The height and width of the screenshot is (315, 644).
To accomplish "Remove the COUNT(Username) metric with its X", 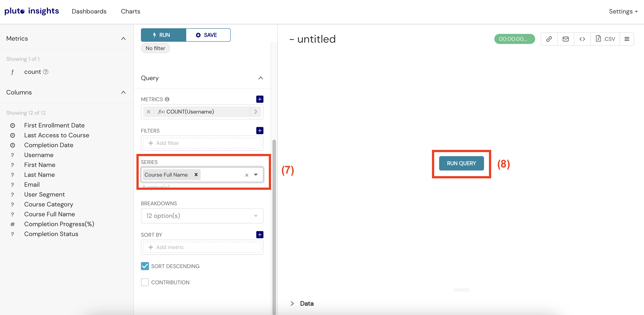I will pos(149,112).
